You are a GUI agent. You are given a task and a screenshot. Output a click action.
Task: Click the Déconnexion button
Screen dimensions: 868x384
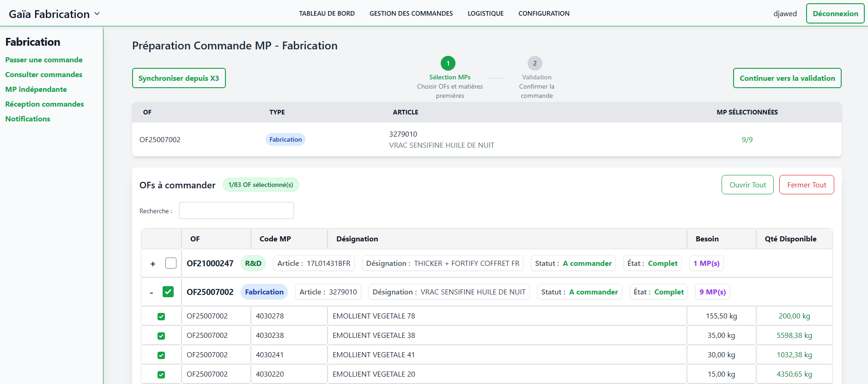point(835,13)
